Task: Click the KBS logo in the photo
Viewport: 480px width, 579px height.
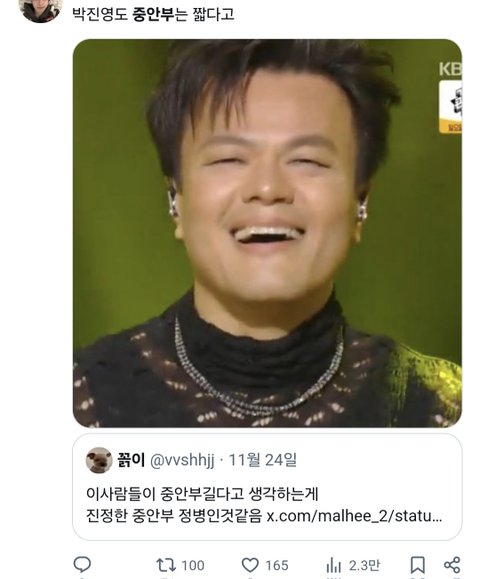Action: click(x=450, y=69)
